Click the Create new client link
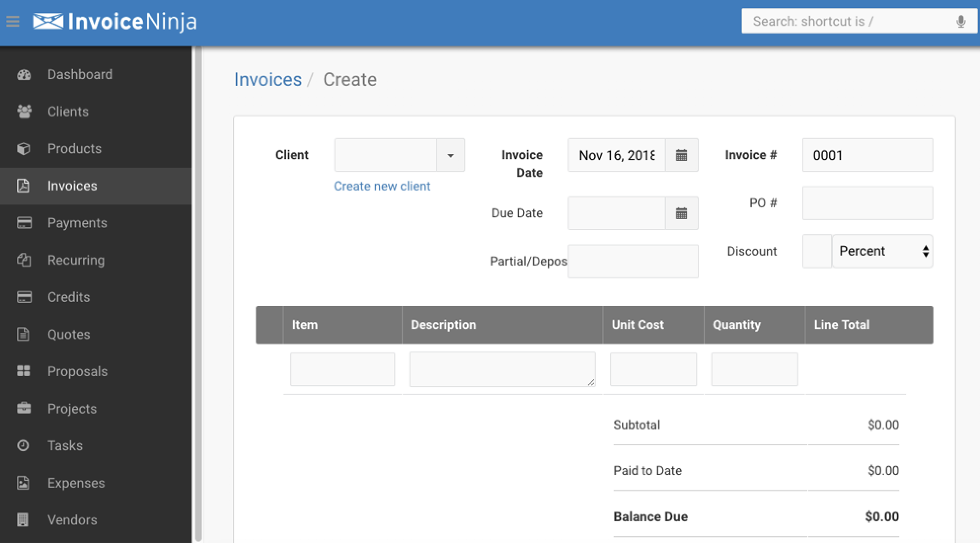The image size is (980, 543). [382, 186]
